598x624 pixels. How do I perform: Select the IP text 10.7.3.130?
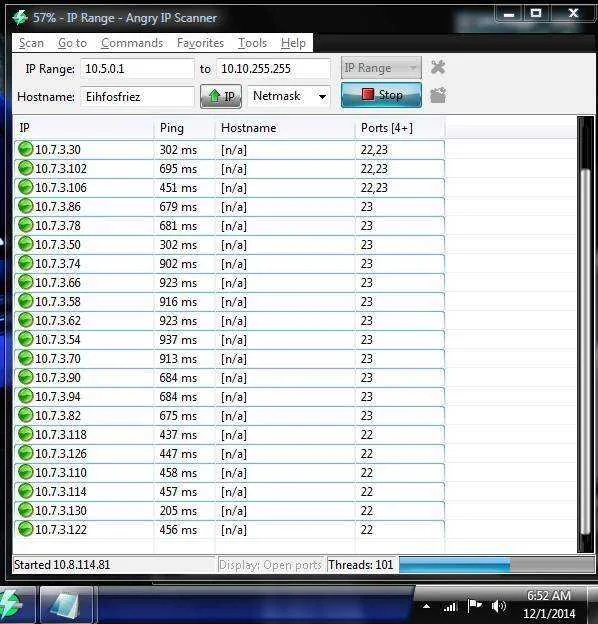coord(61,511)
